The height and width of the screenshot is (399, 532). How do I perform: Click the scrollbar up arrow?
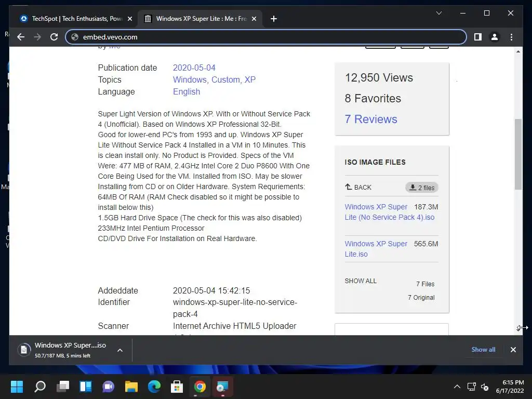pyautogui.click(x=518, y=51)
